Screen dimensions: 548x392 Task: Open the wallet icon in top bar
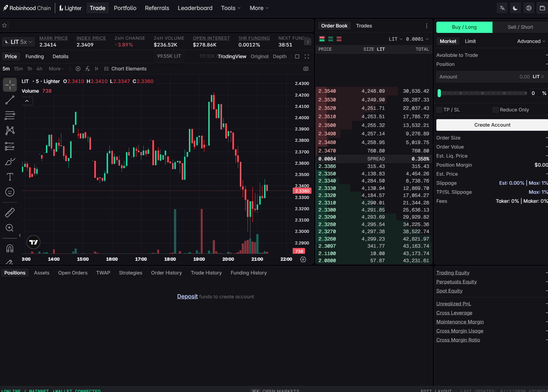[x=542, y=8]
